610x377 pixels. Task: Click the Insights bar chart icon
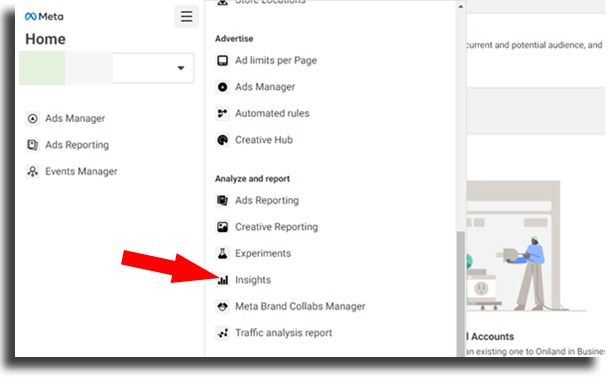coord(223,280)
